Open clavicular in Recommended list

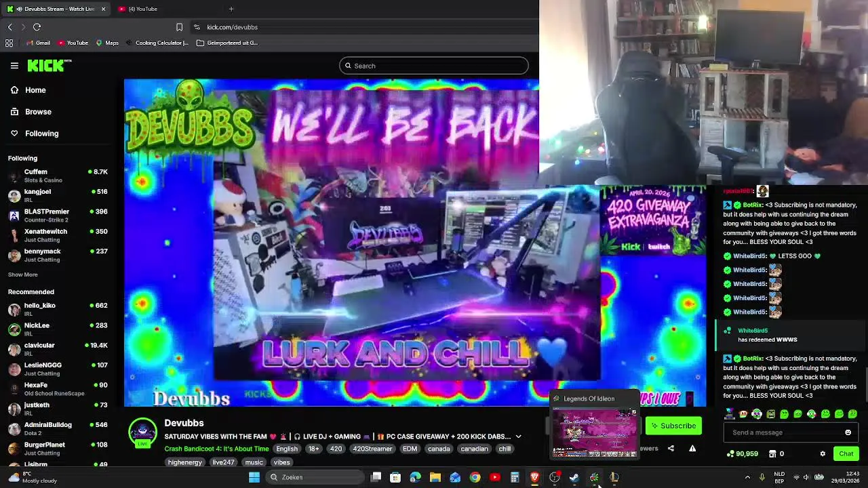click(58, 349)
